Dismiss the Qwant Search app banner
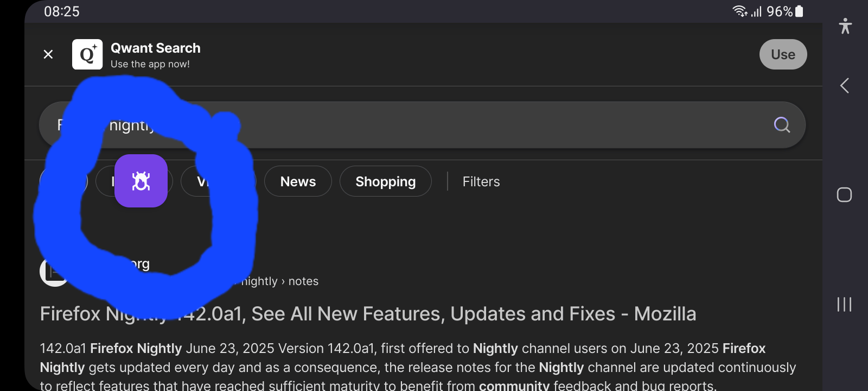Viewport: 868px width, 391px height. [48, 54]
